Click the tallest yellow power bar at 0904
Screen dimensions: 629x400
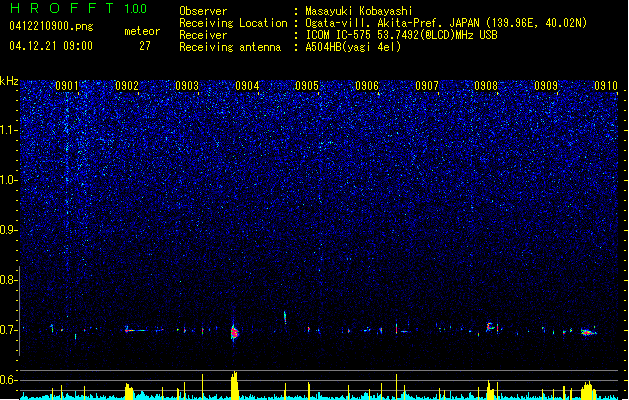(235, 386)
